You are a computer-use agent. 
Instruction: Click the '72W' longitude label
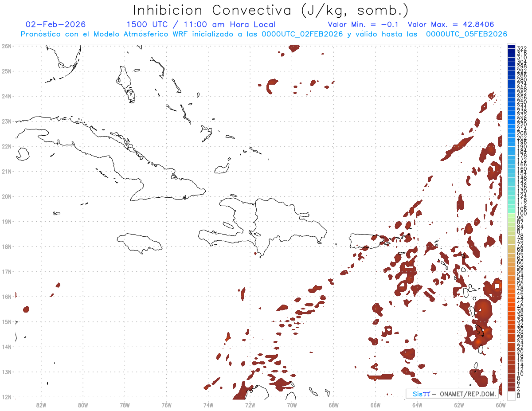click(250, 405)
